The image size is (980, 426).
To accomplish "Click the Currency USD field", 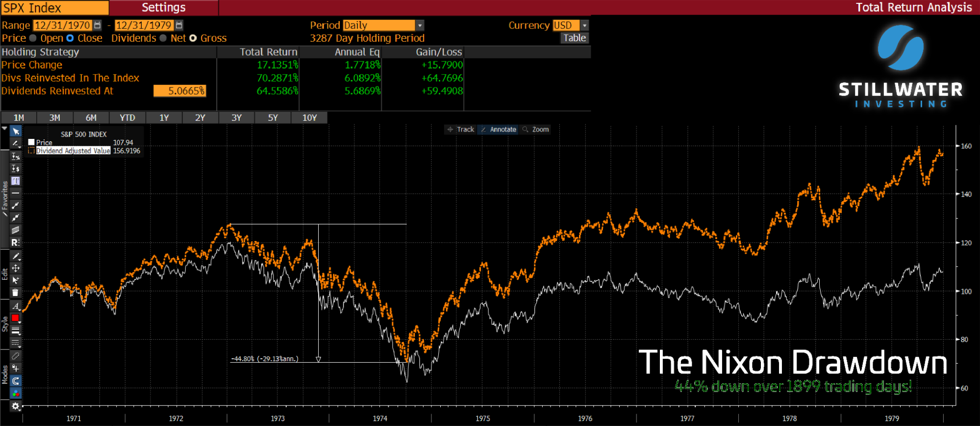I will 566,25.
